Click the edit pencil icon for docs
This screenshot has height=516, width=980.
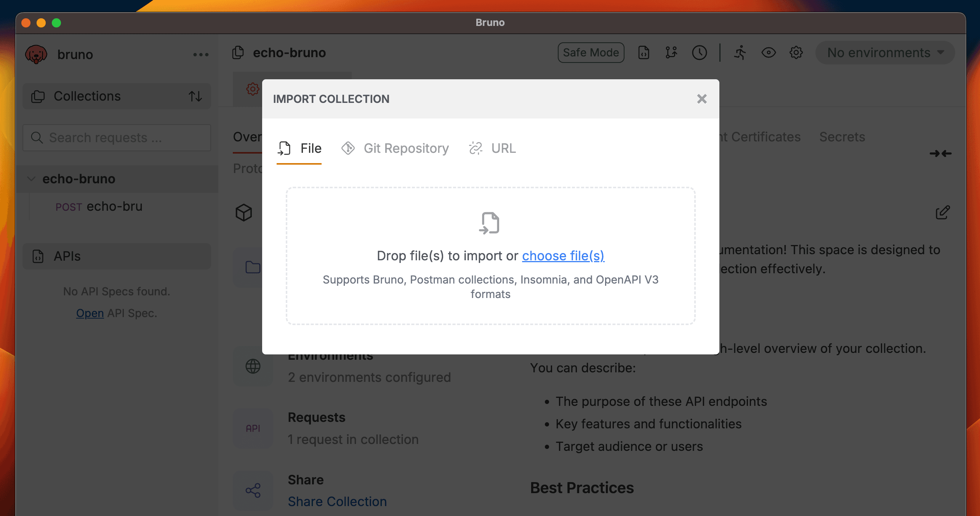(943, 212)
